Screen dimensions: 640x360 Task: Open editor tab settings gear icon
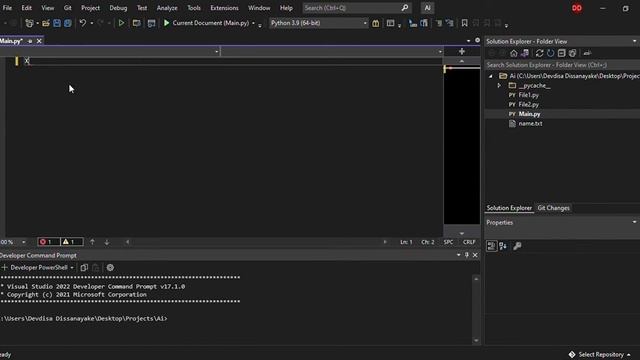(477, 40)
